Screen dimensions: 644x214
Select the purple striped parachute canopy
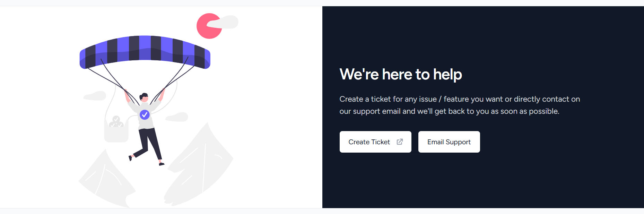coord(145,50)
